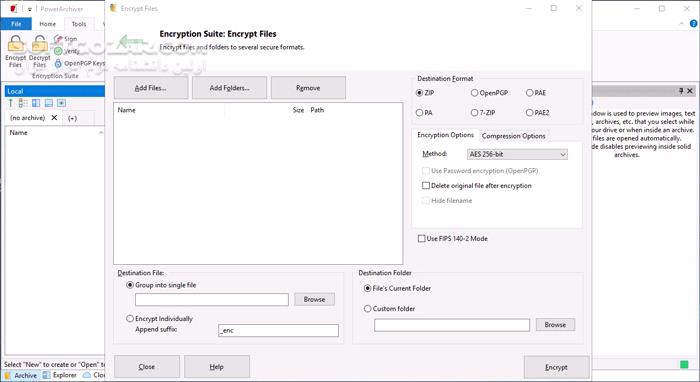
Task: Select the Local panel header
Action: pos(54,91)
